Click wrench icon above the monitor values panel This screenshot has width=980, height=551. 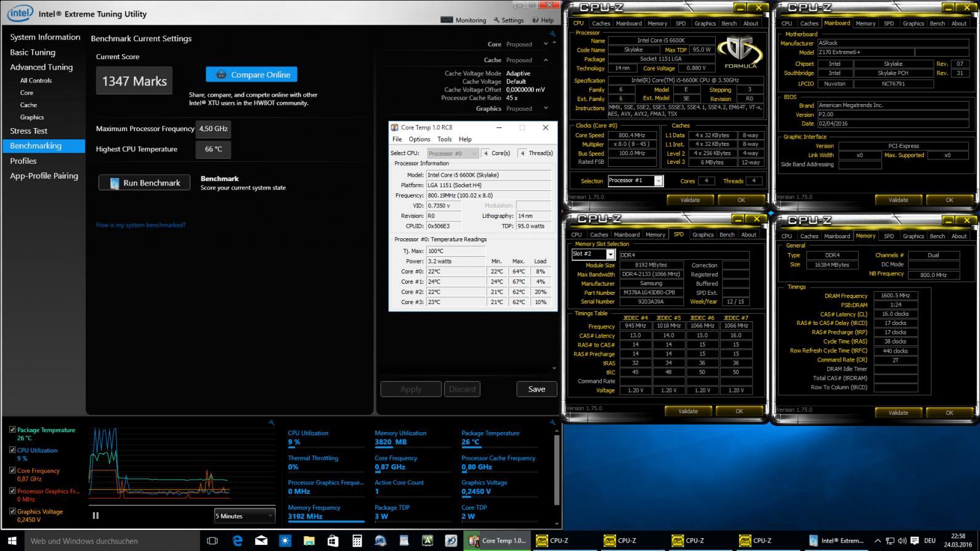point(553,422)
